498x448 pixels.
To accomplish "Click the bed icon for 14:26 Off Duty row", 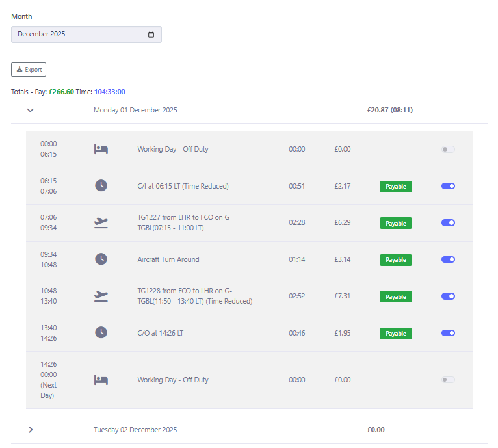I will point(101,380).
